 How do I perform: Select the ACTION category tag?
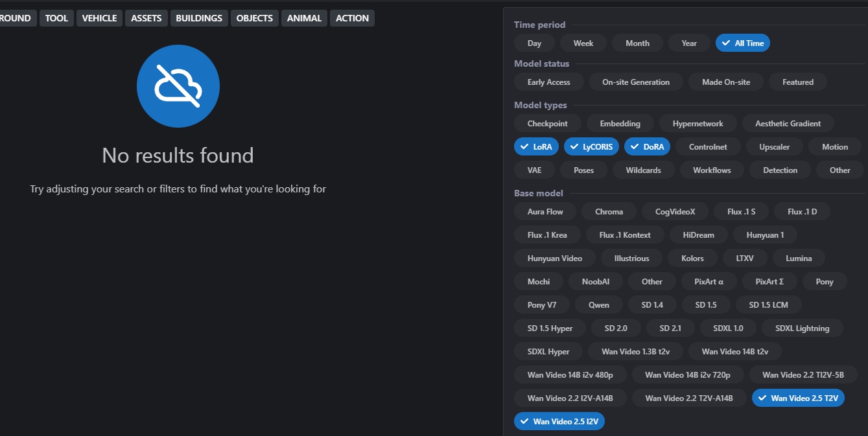click(x=353, y=18)
